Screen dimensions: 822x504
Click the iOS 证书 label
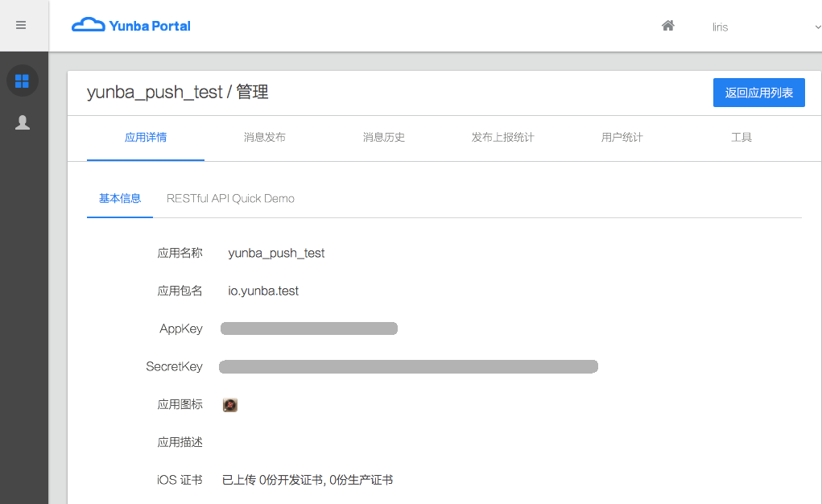180,480
